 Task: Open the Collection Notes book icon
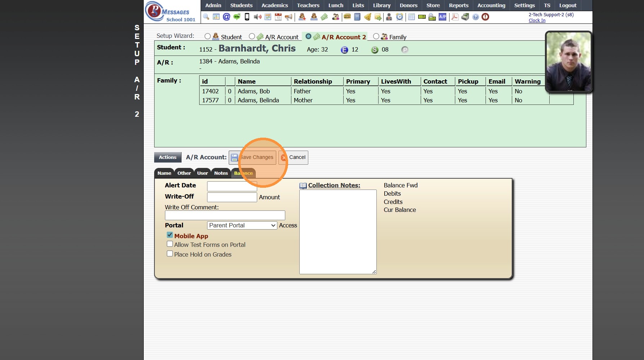[303, 186]
